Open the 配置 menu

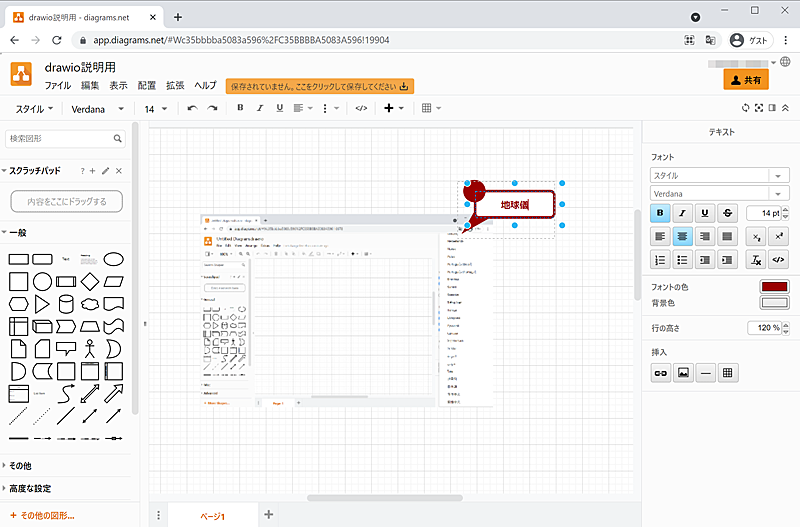147,86
